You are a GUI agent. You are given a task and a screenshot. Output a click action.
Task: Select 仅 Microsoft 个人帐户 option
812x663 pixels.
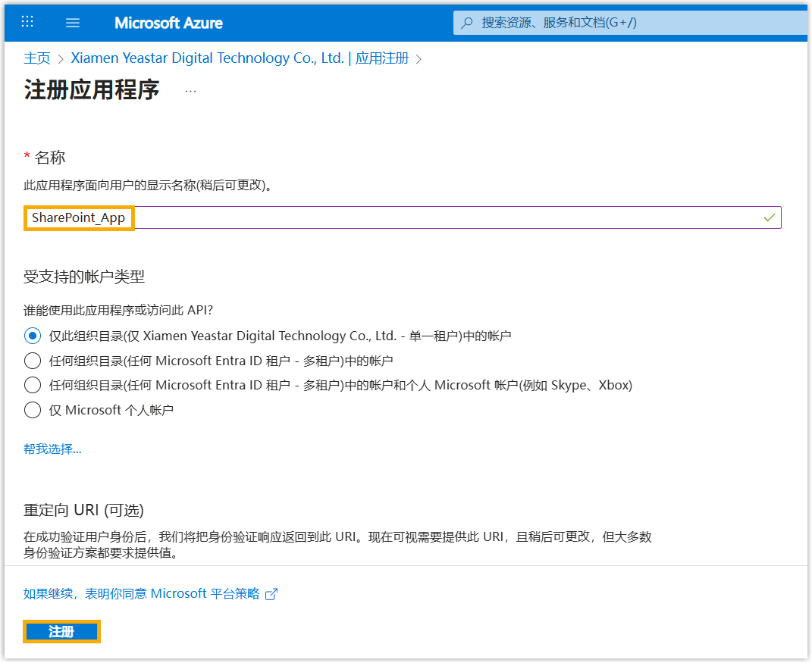pos(33,410)
